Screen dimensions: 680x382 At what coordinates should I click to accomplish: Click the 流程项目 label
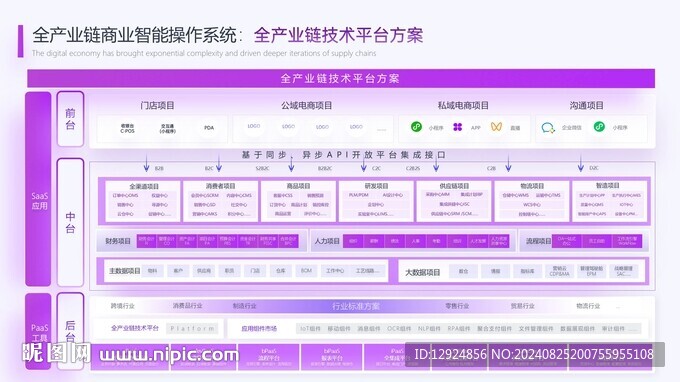[x=538, y=241]
